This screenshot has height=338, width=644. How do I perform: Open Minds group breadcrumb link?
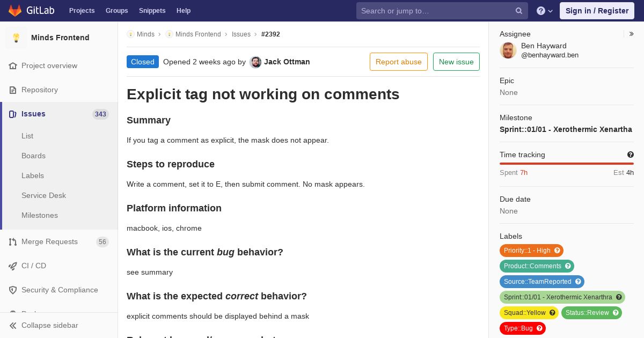[x=145, y=34]
